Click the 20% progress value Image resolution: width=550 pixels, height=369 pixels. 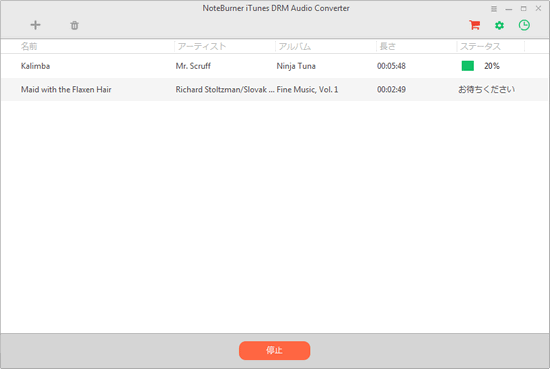492,66
